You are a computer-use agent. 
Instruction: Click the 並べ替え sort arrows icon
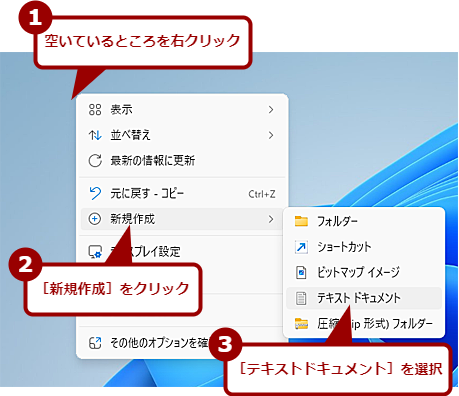[x=95, y=135]
